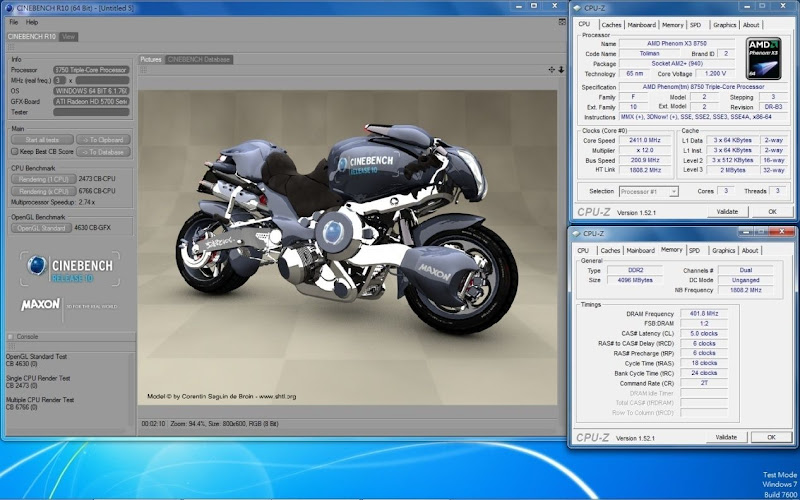Select CPU tab in upper CPU-Z window

tap(585, 24)
